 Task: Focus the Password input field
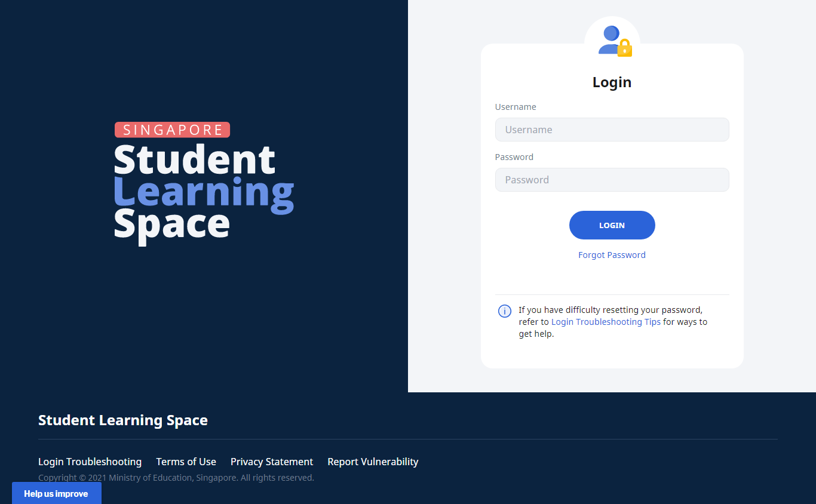pos(612,180)
